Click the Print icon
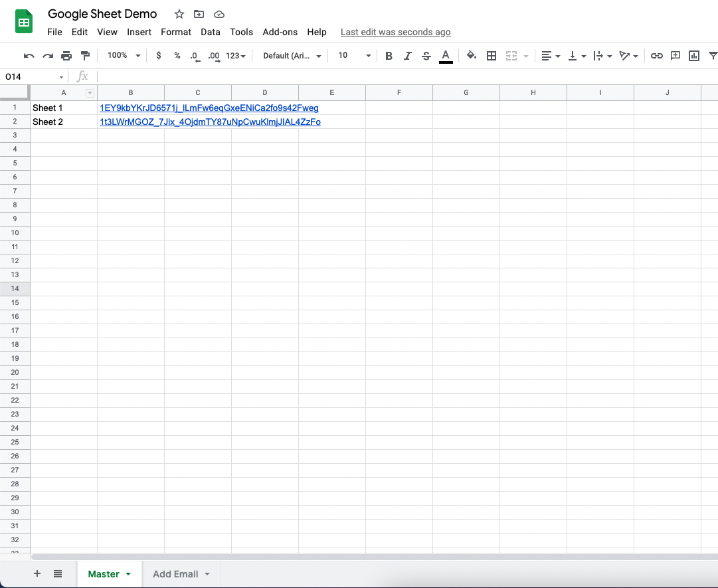The height and width of the screenshot is (588, 718). pos(66,56)
